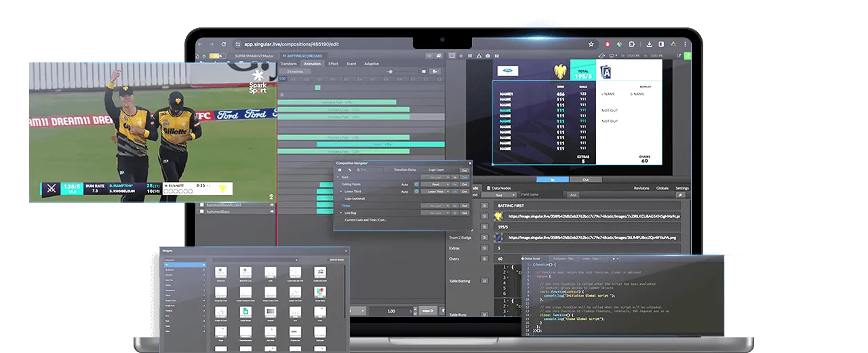Screen dimensions: 868x353
Task: Hide the batsmanBaseAccent layer via eye icon
Action: coord(272,204)
